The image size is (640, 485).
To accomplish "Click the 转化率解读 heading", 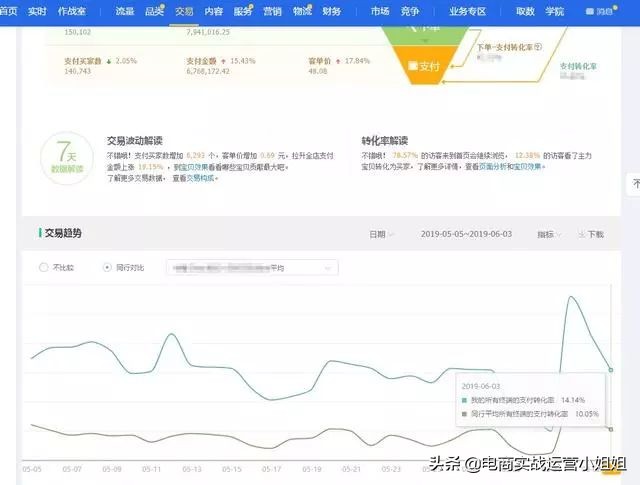I will (x=384, y=141).
